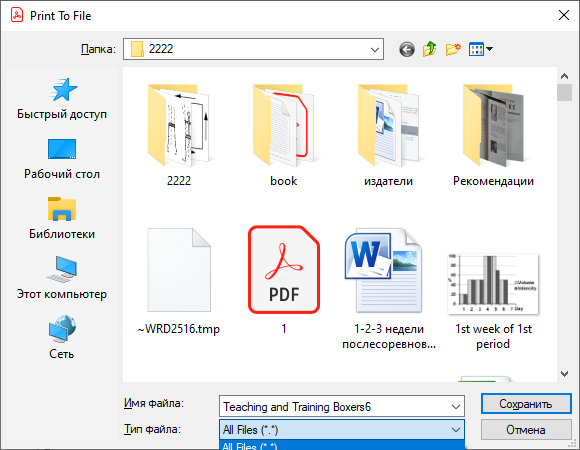Open the View menu icon

(x=480, y=49)
